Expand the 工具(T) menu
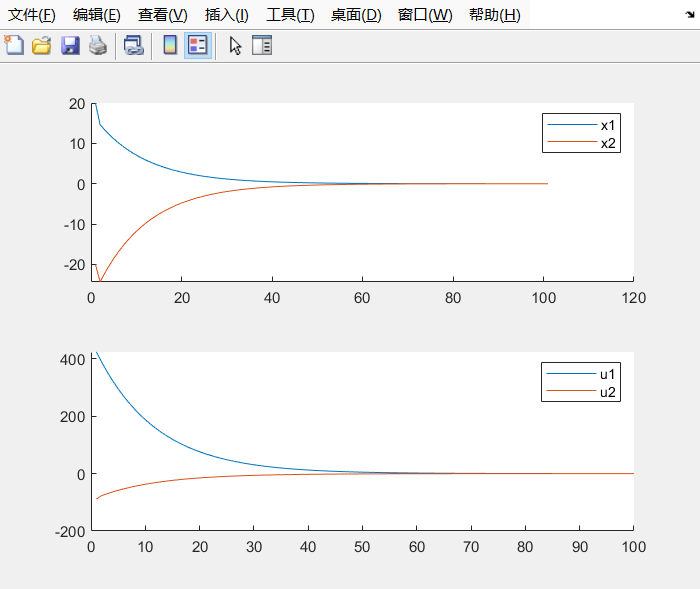 (x=290, y=15)
